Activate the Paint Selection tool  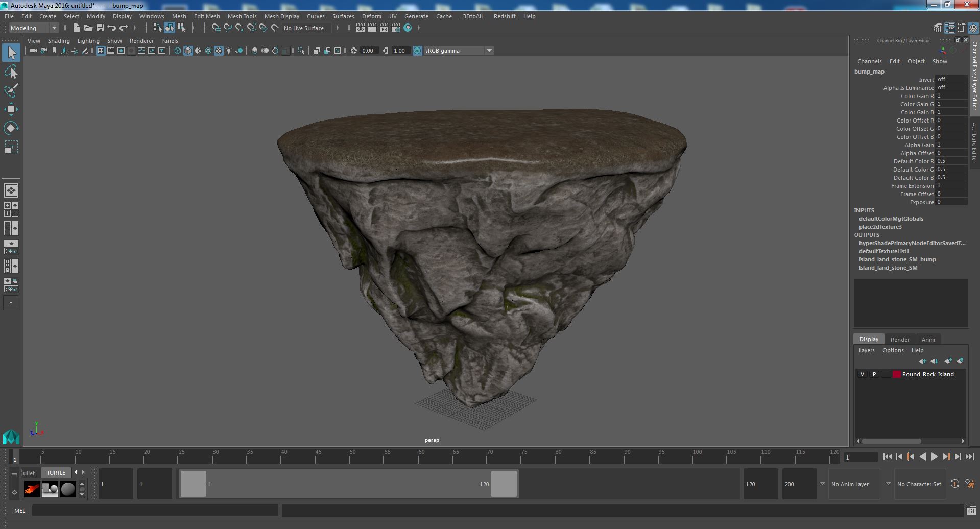11,90
